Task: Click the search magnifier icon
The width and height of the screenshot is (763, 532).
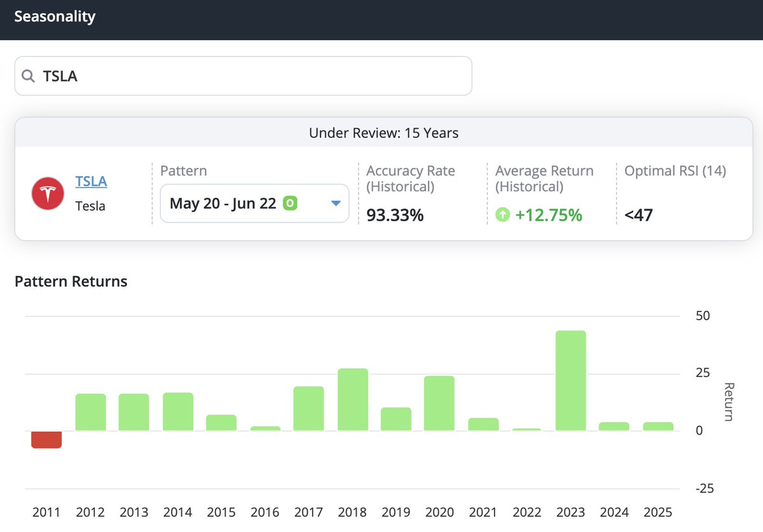Action: point(28,76)
